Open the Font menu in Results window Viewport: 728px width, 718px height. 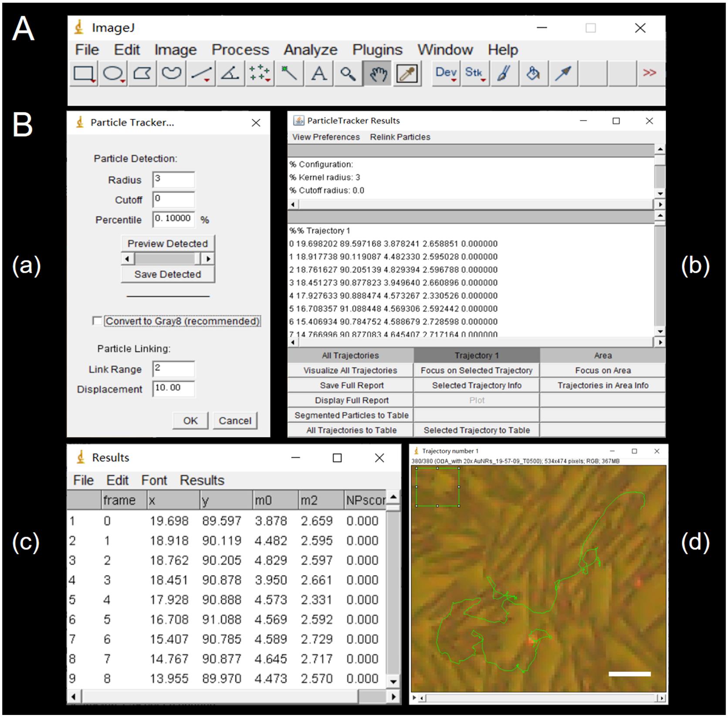coord(154,480)
